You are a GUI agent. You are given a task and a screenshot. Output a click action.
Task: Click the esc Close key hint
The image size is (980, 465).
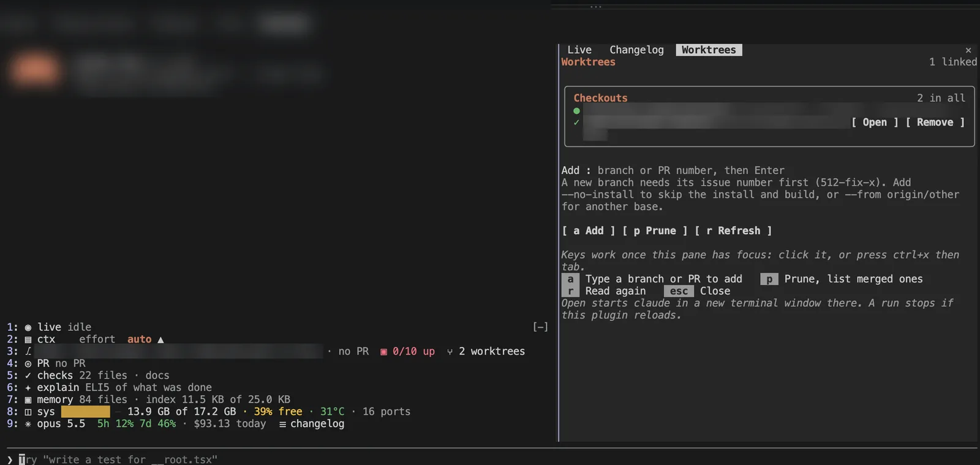point(697,291)
